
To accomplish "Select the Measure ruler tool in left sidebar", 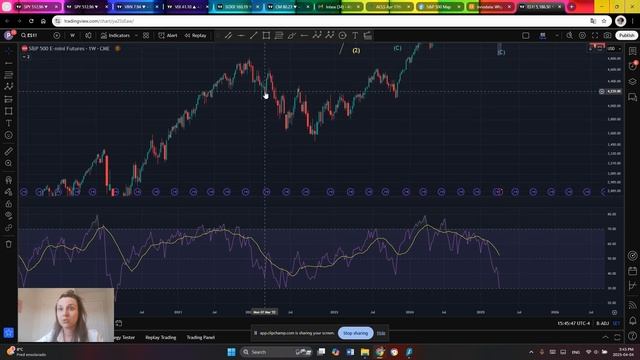I will click(x=9, y=151).
